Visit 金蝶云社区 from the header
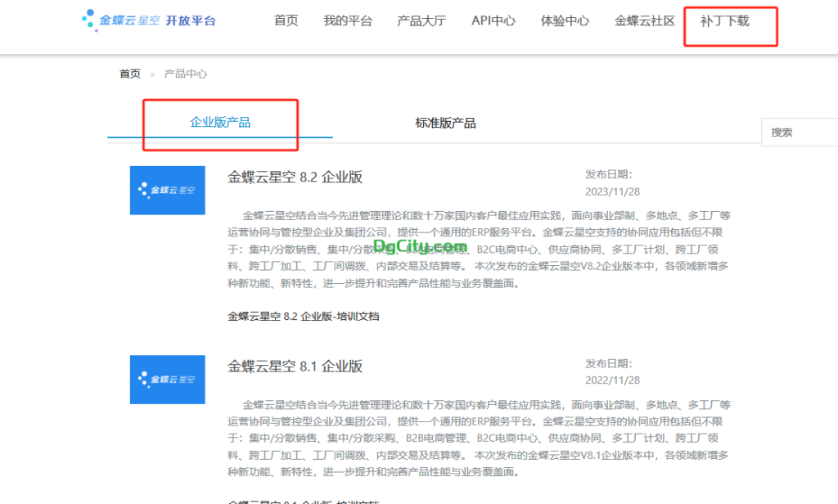 (x=645, y=21)
